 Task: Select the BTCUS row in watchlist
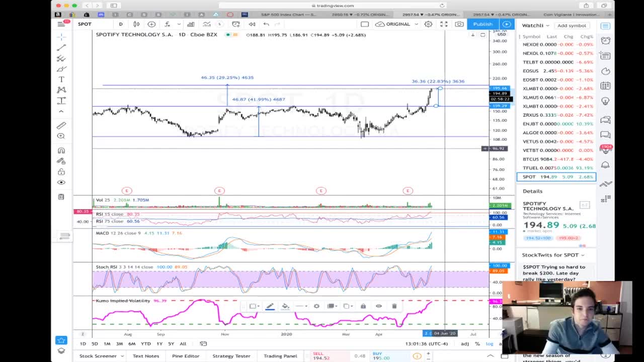click(x=556, y=159)
